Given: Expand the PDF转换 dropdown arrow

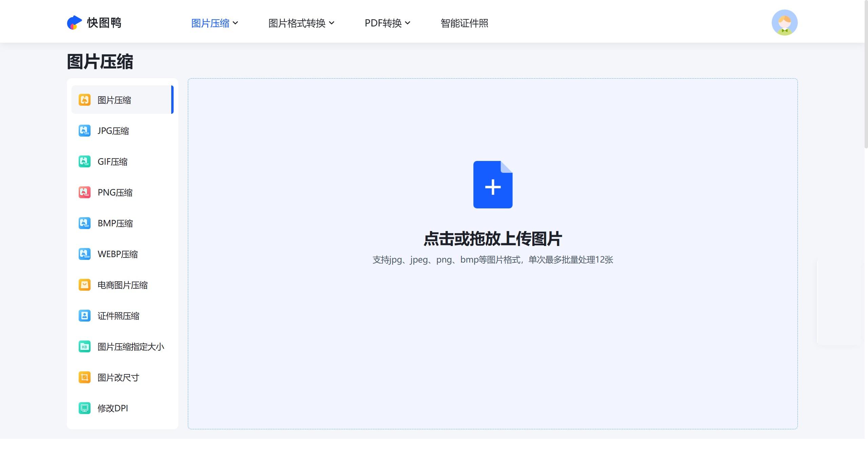Looking at the screenshot, I should (408, 23).
